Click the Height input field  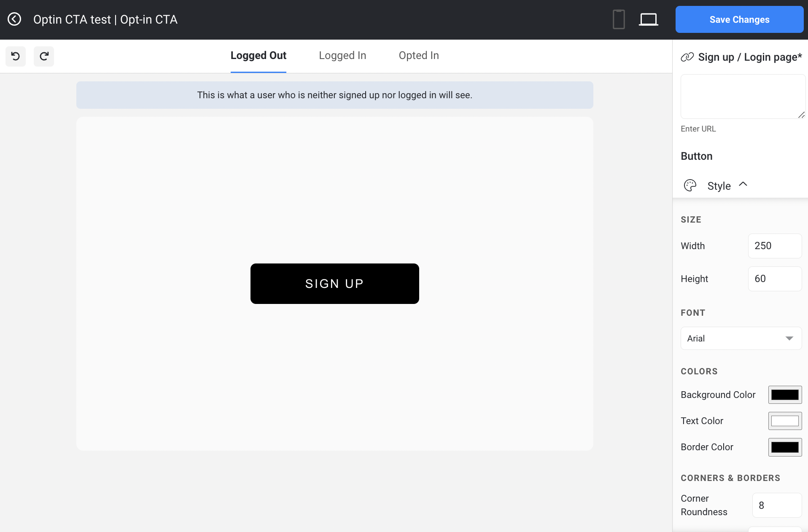[775, 279]
